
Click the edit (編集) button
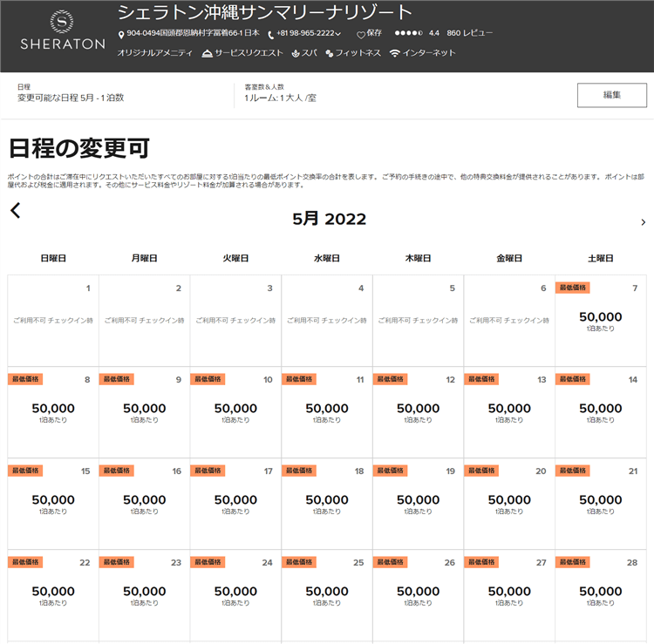click(611, 95)
